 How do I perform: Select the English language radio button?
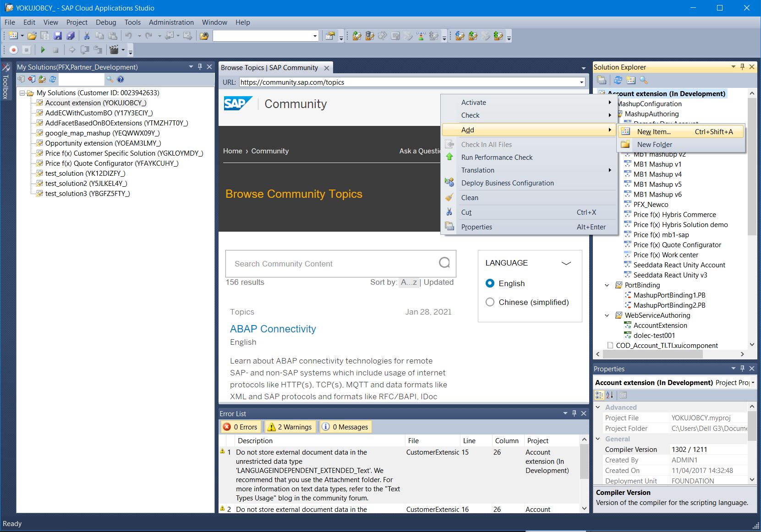coord(490,283)
